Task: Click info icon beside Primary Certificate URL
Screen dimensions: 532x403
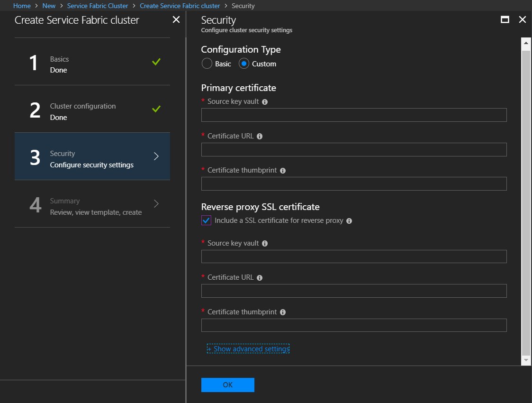Action: [260, 136]
